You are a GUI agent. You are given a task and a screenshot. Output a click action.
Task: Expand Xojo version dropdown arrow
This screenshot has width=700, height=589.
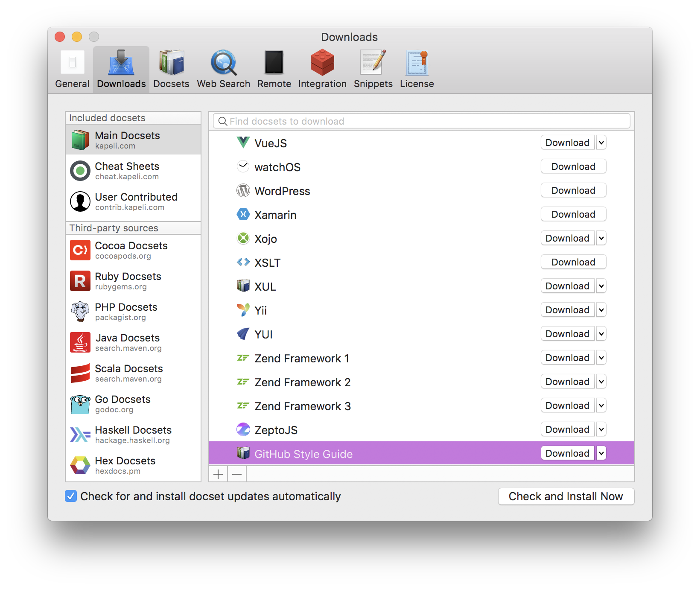point(601,238)
